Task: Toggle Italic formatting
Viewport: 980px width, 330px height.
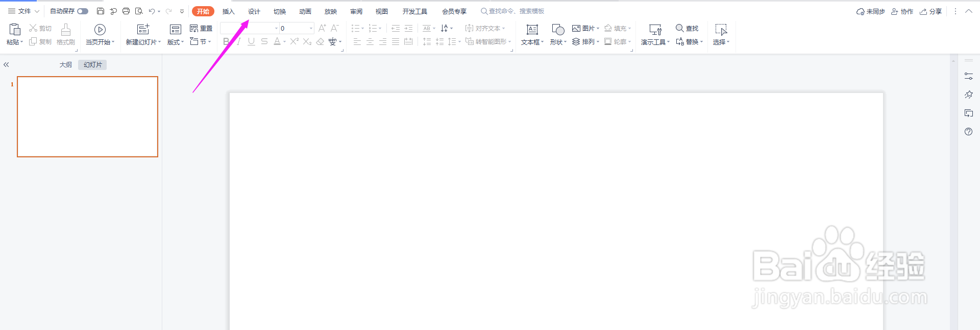Action: pos(238,41)
